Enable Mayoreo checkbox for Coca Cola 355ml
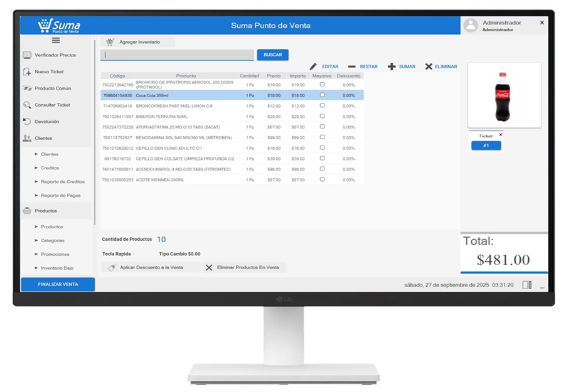This screenshot has height=392, width=566. pos(323,95)
